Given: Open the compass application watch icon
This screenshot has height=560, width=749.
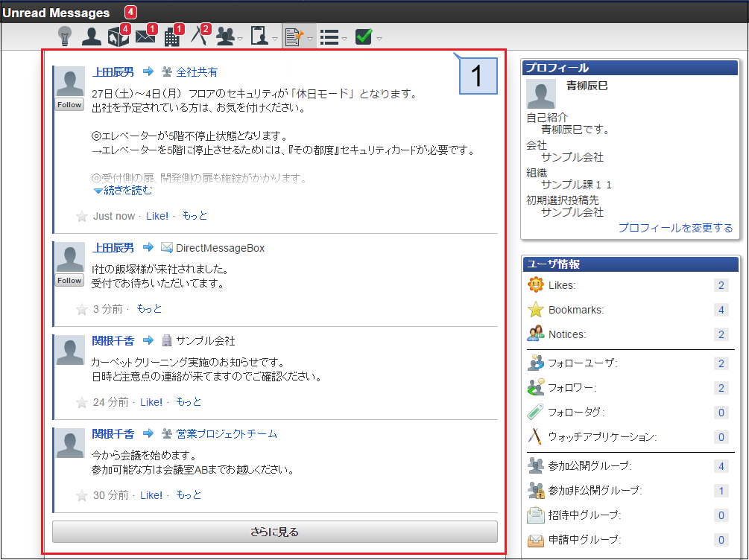Looking at the screenshot, I should click(x=198, y=36).
